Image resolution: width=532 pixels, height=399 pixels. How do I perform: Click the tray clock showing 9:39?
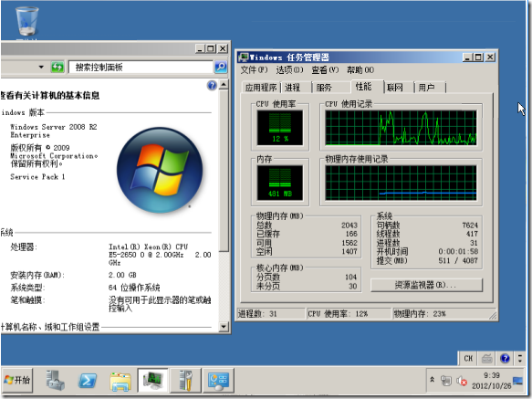tap(492, 381)
